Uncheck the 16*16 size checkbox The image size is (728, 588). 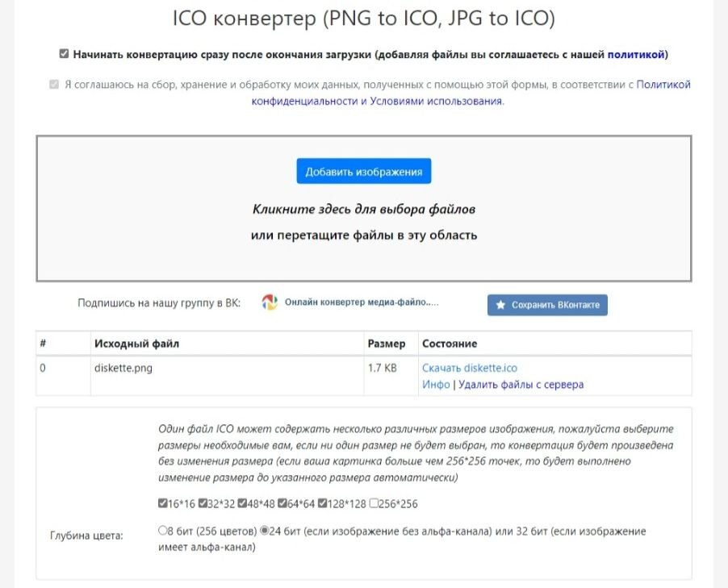pos(162,503)
